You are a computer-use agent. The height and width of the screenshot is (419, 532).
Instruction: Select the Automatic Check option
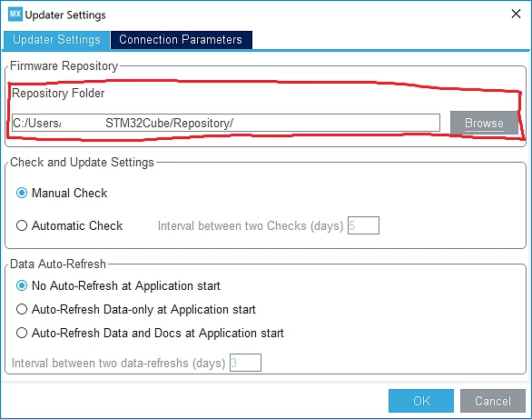pyautogui.click(x=69, y=225)
